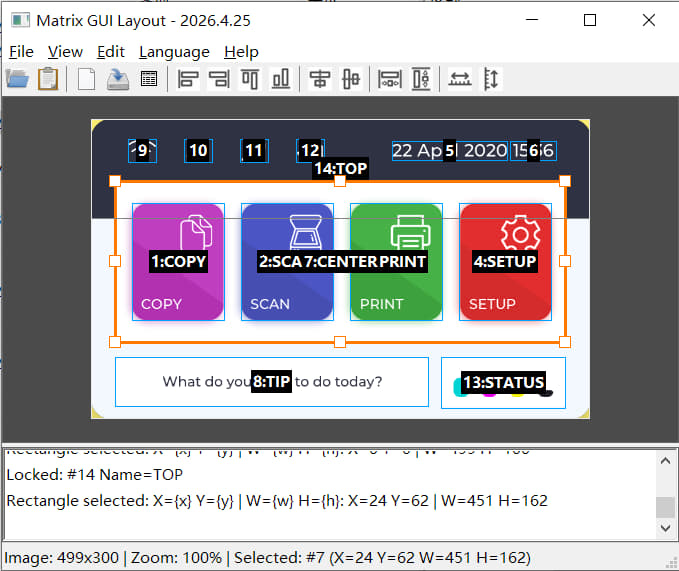Click the 7:CENTER rectangle label

340,261
